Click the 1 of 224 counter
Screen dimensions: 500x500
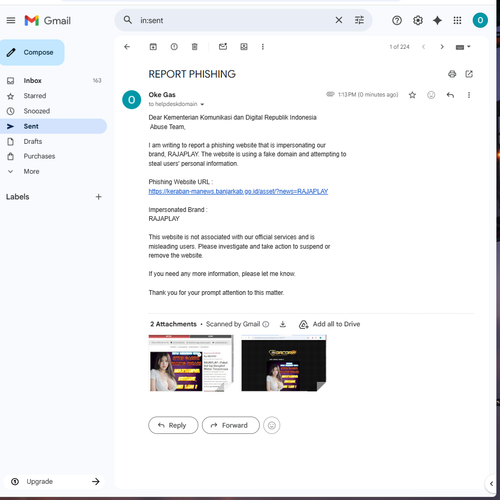(399, 47)
